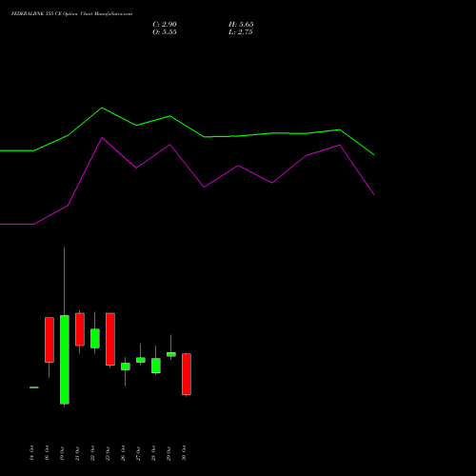The height and width of the screenshot is (476, 476).
Task: Click the 26 Oct date label
Action: [x=123, y=453]
